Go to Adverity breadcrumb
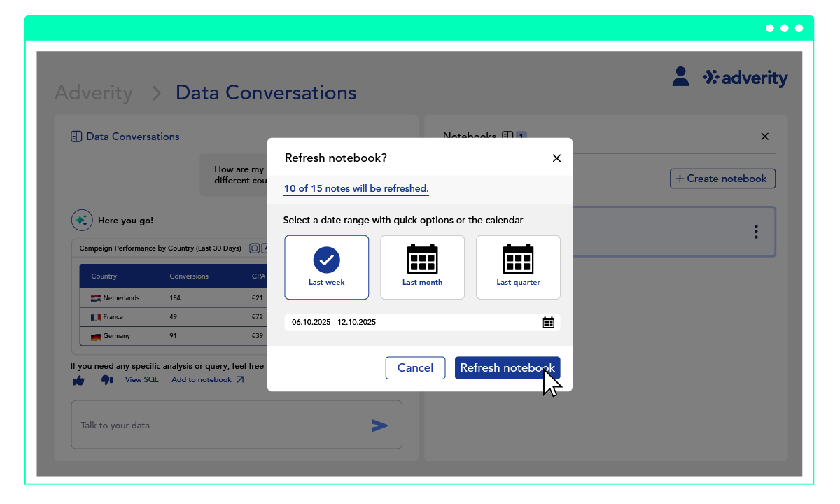Screen dimensions: 840x504 [x=93, y=92]
